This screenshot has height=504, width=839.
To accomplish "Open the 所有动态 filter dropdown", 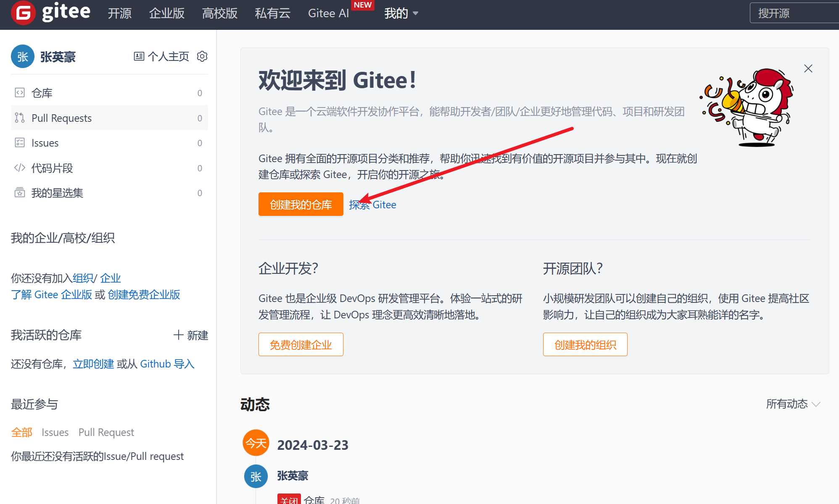I will [x=793, y=404].
